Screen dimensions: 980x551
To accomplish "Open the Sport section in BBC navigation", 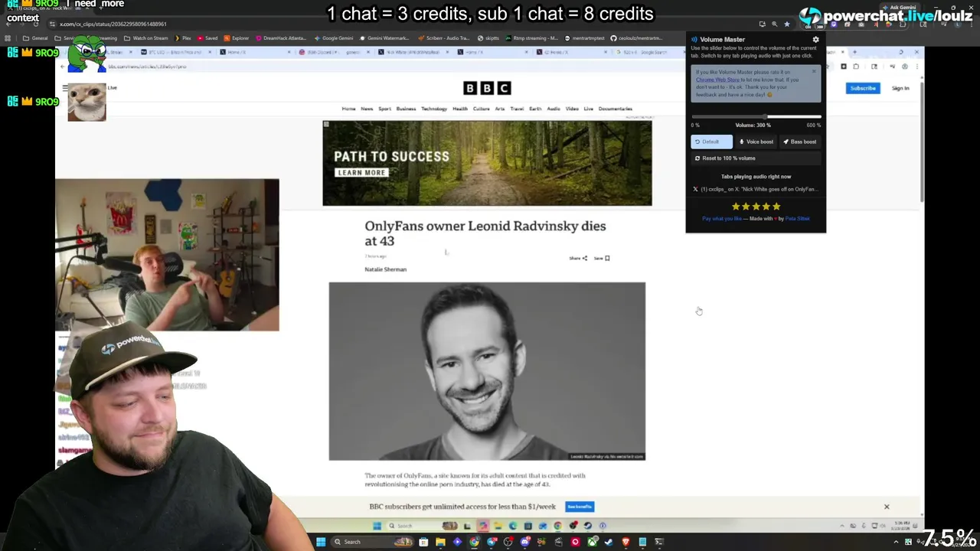I will pyautogui.click(x=384, y=109).
